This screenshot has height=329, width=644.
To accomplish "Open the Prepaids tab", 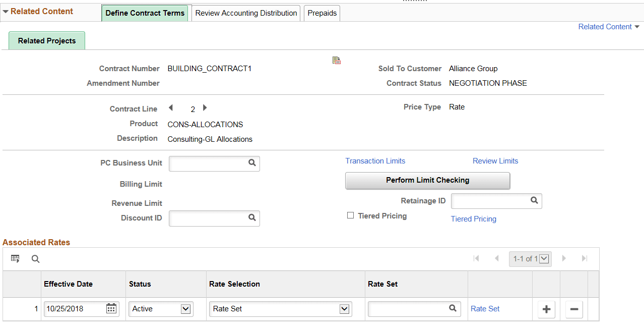I will 321,13.
